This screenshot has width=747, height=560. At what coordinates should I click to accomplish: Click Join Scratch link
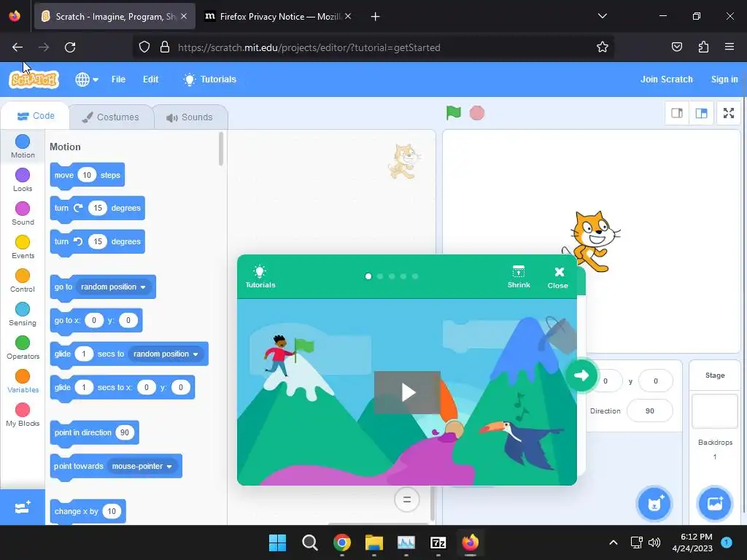point(666,79)
